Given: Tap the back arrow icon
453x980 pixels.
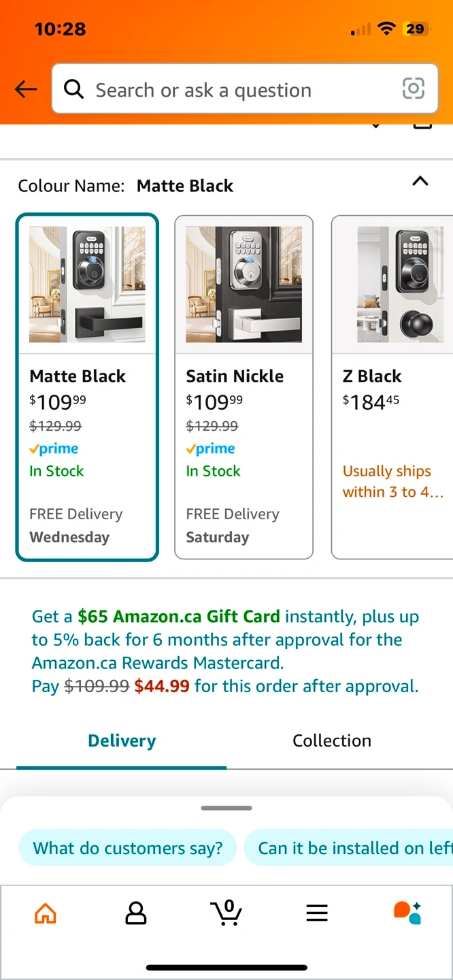Looking at the screenshot, I should coord(26,89).
